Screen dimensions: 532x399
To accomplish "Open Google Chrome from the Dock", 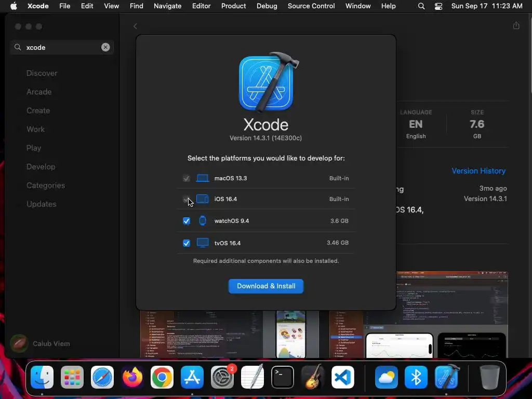I will (162, 377).
